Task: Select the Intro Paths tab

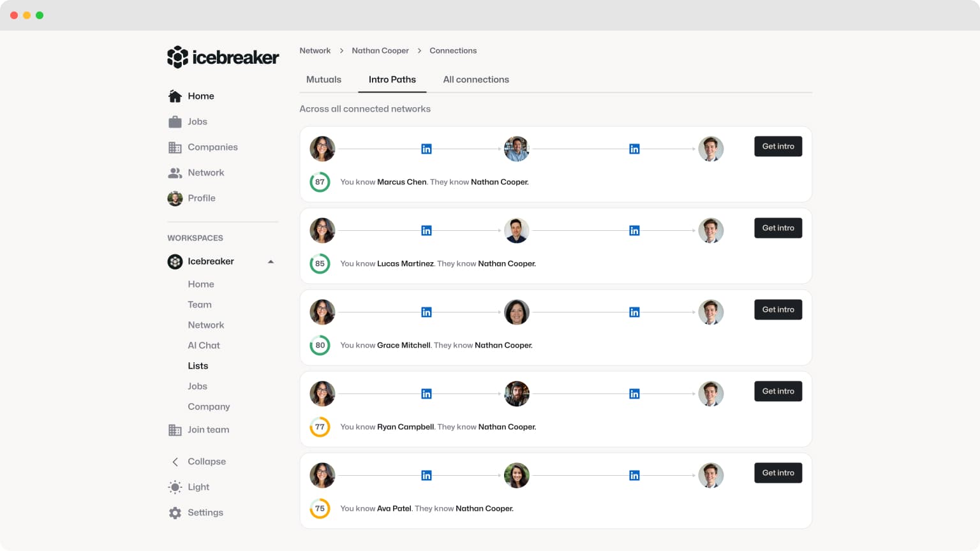Action: coord(392,80)
